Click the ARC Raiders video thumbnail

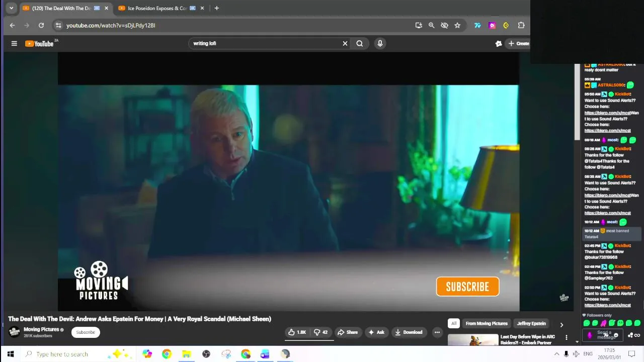473,340
